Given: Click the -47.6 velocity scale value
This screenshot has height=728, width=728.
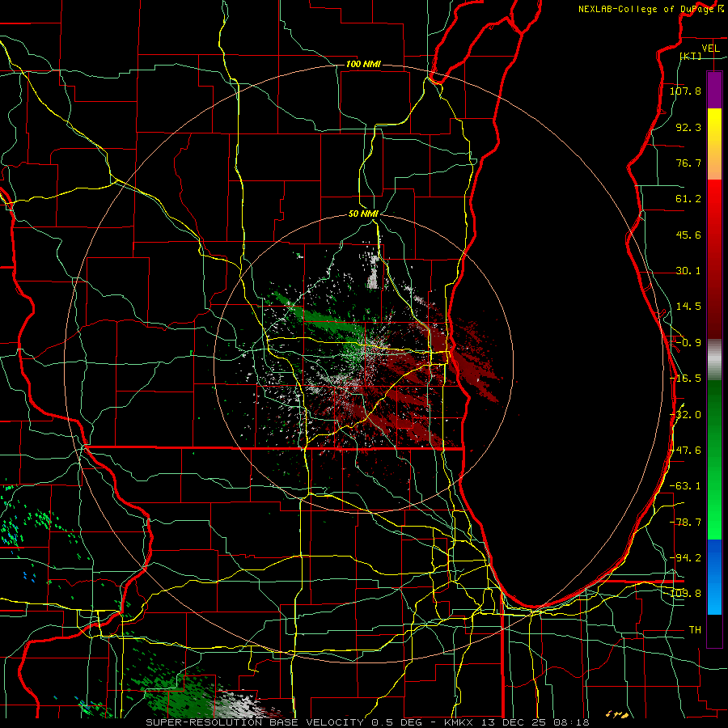Looking at the screenshot, I should point(685,451).
